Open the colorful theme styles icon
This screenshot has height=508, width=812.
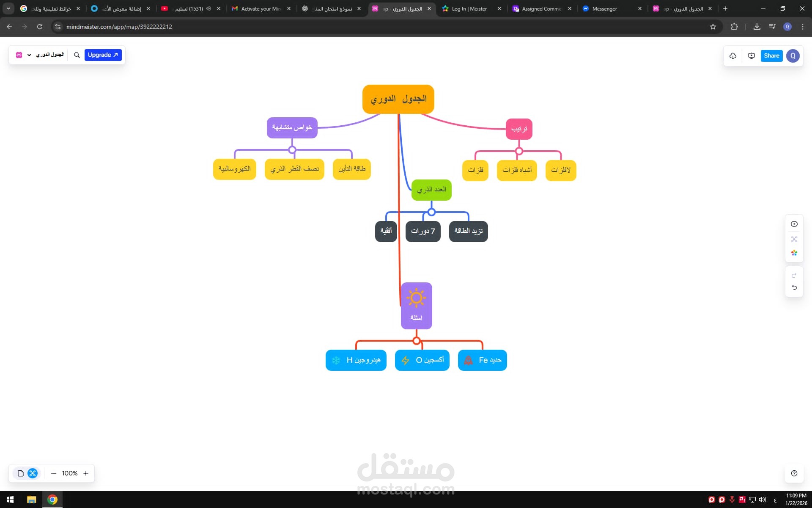tap(794, 253)
